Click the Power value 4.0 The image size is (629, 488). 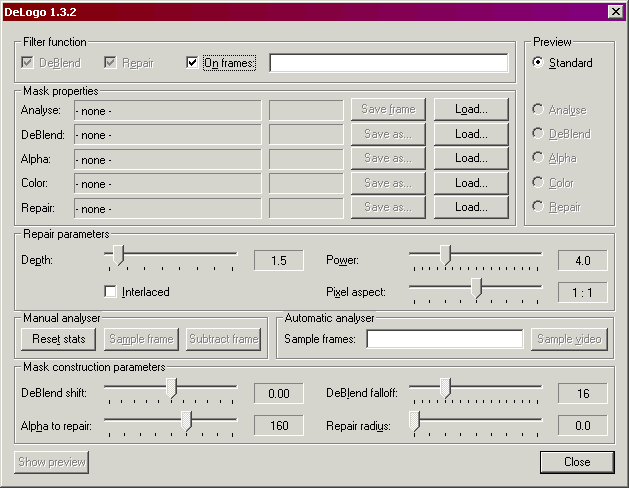pos(582,261)
